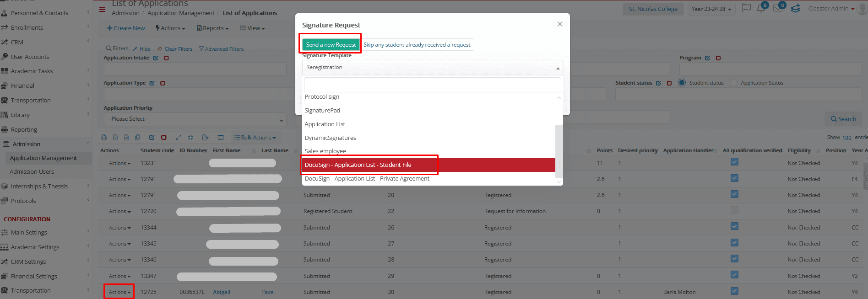Select the Protocol sign template option

click(x=429, y=97)
